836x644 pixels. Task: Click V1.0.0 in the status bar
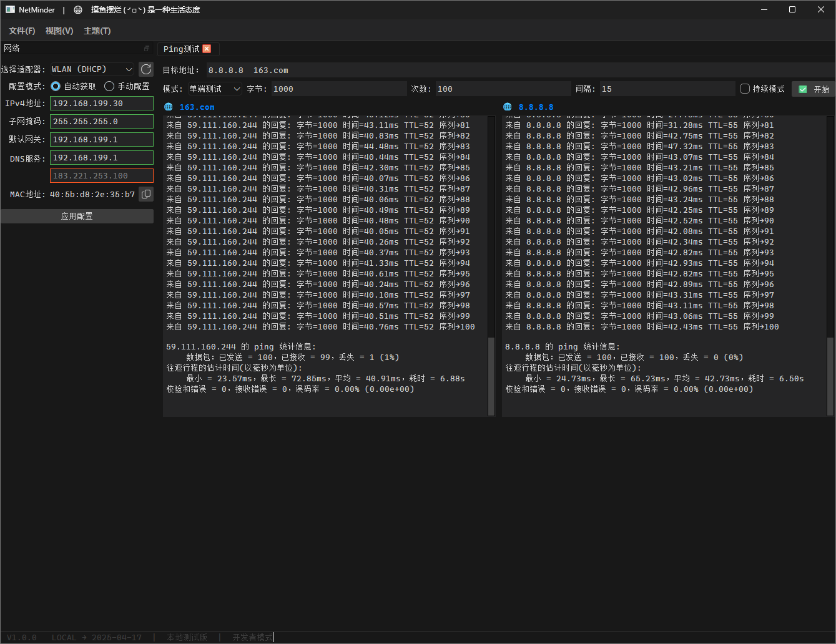[22, 637]
